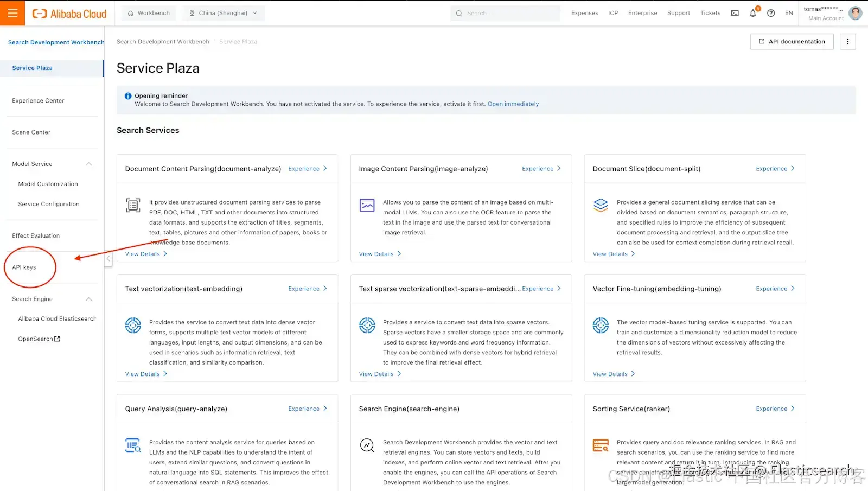This screenshot has height=491, width=868.
Task: Click the Search Engine card icon
Action: [x=367, y=445]
